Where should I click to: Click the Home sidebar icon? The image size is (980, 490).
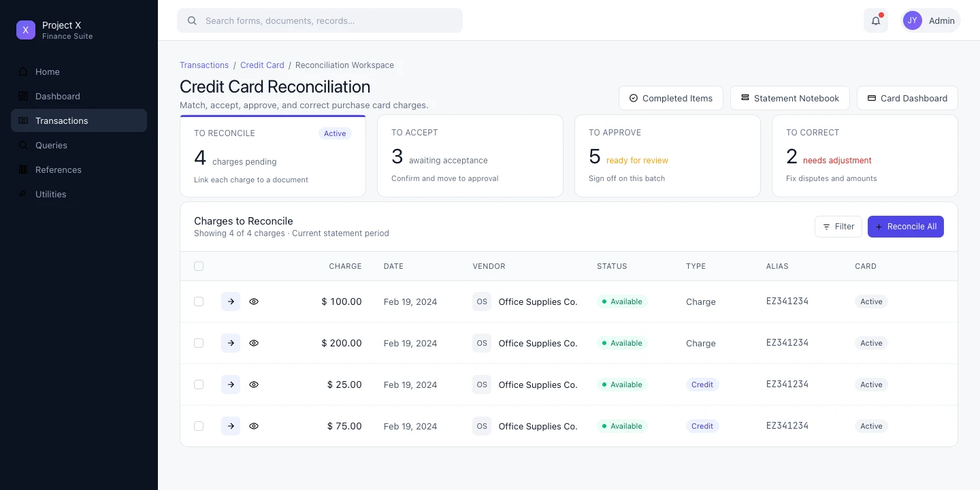pos(23,71)
